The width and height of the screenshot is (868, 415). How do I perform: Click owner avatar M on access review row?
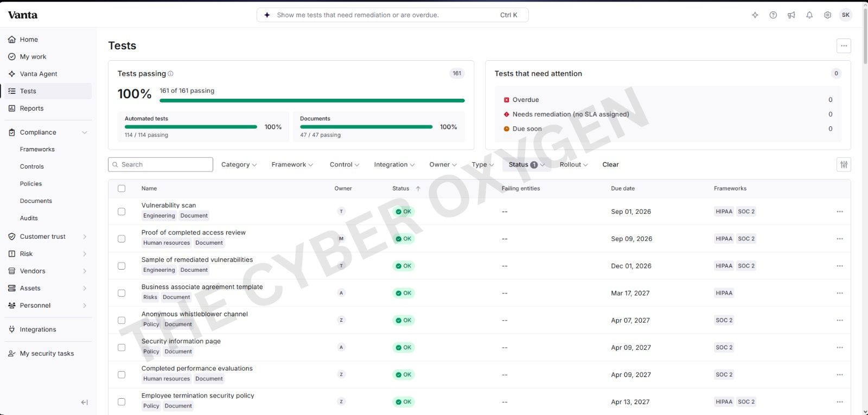341,239
